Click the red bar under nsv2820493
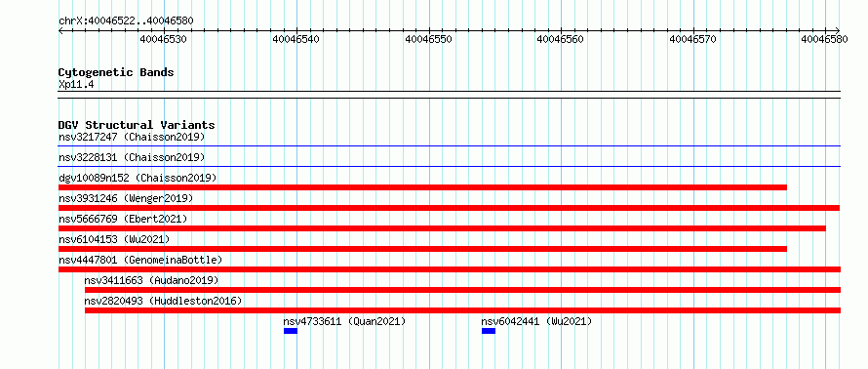Image resolution: width=868 pixels, height=369 pixels. (462, 310)
